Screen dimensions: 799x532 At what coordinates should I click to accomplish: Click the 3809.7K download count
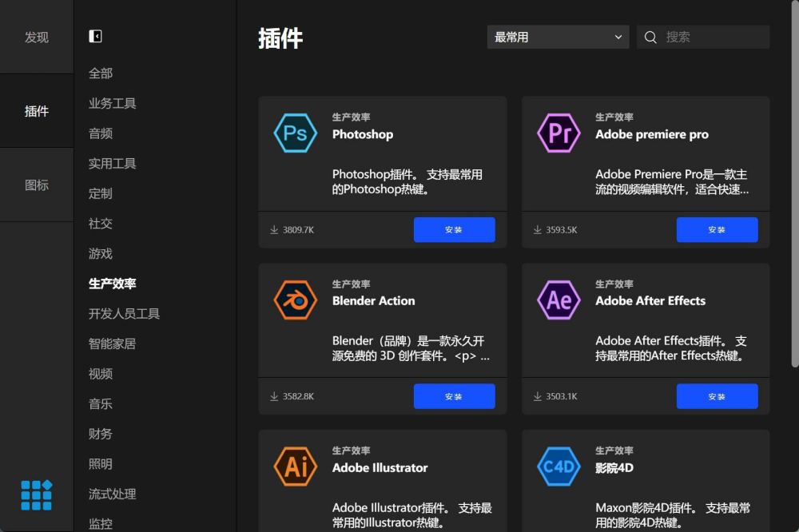point(298,230)
